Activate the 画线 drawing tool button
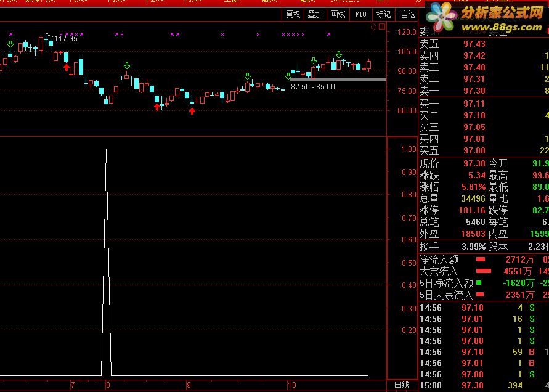Image resolution: width=549 pixels, height=392 pixels. click(338, 14)
